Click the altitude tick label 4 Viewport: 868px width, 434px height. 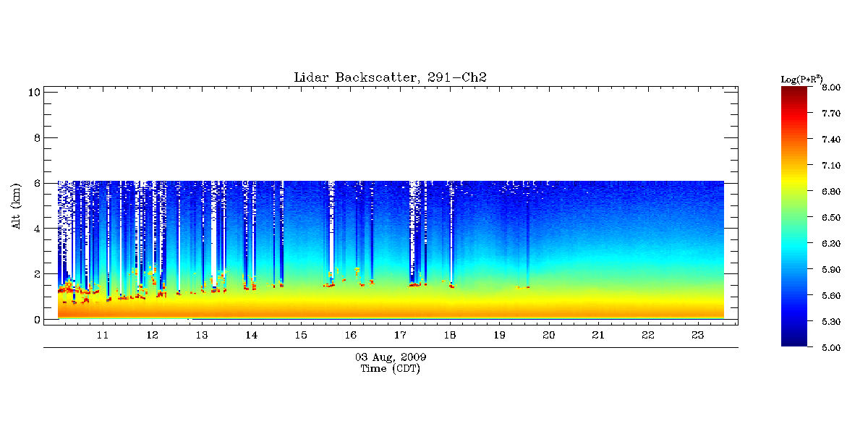[35, 229]
